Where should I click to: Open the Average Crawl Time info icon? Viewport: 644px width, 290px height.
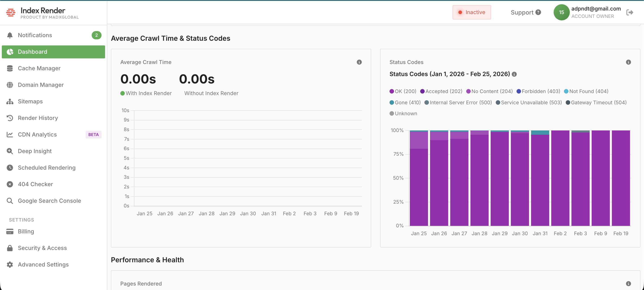point(359,62)
